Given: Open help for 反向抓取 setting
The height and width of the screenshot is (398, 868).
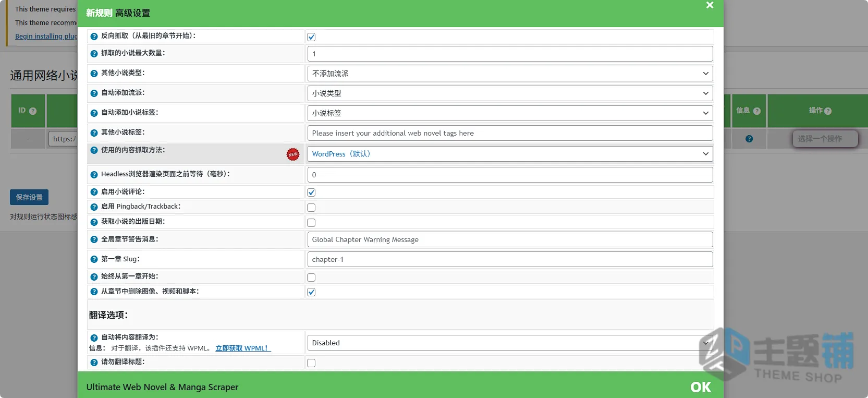Looking at the screenshot, I should (x=94, y=37).
